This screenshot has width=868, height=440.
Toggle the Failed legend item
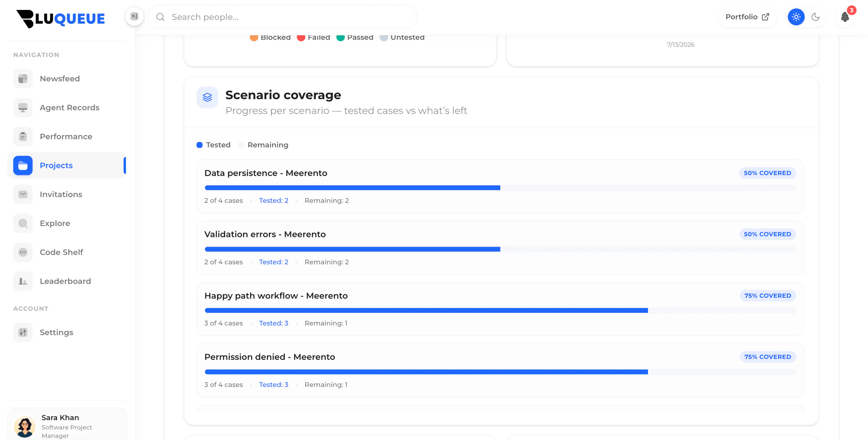tap(313, 37)
